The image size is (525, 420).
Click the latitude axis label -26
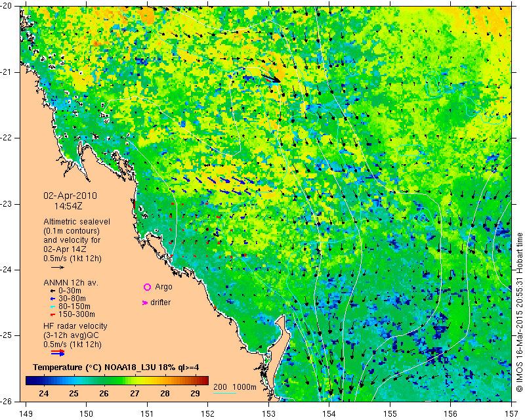6,401
